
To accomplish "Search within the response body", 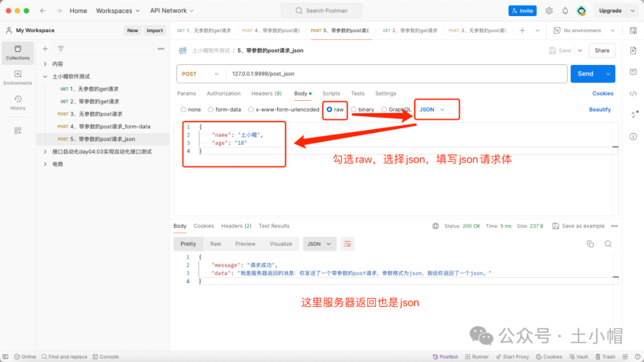I will [x=608, y=244].
